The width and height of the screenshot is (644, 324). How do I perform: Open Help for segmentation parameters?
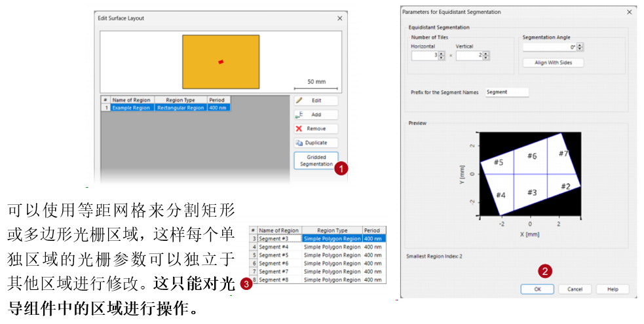[613, 289]
